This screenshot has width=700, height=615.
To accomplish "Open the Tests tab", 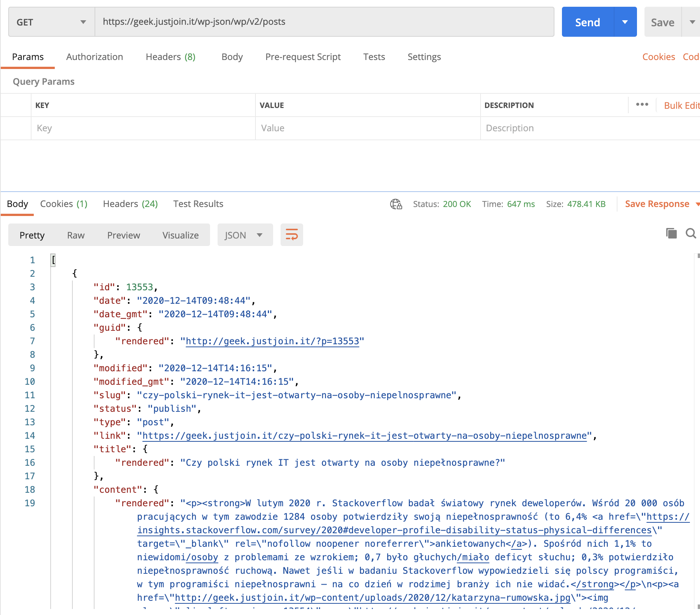I will tap(374, 57).
